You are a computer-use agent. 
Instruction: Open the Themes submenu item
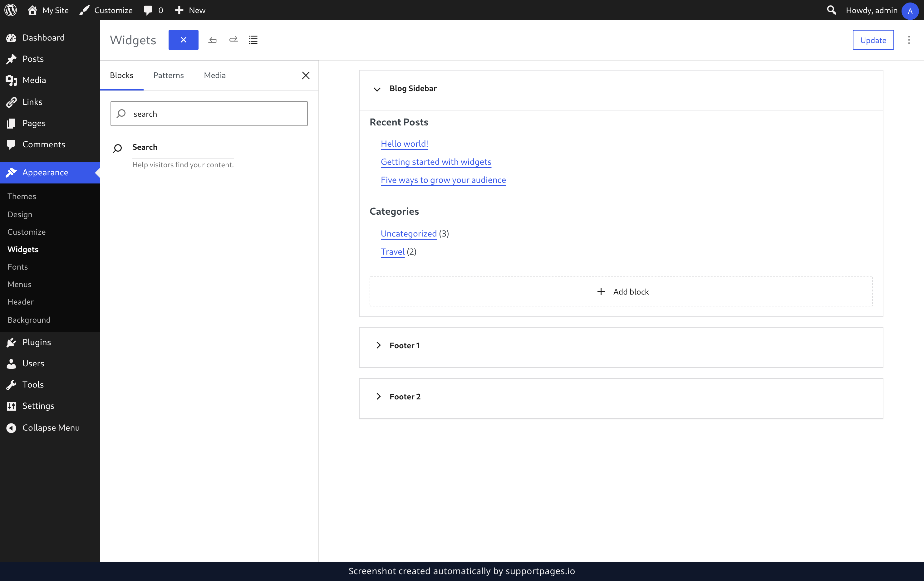[22, 196]
